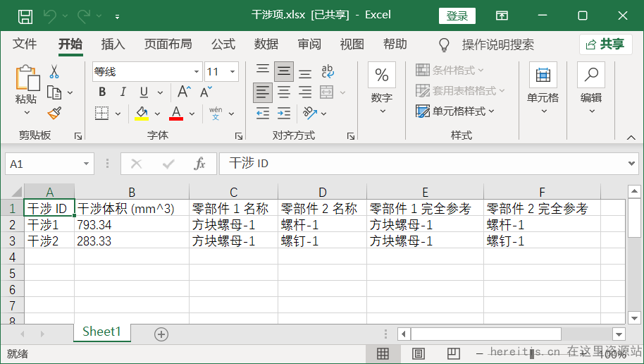Click Increase Font Size icon
The height and width of the screenshot is (364, 644).
pyautogui.click(x=184, y=92)
